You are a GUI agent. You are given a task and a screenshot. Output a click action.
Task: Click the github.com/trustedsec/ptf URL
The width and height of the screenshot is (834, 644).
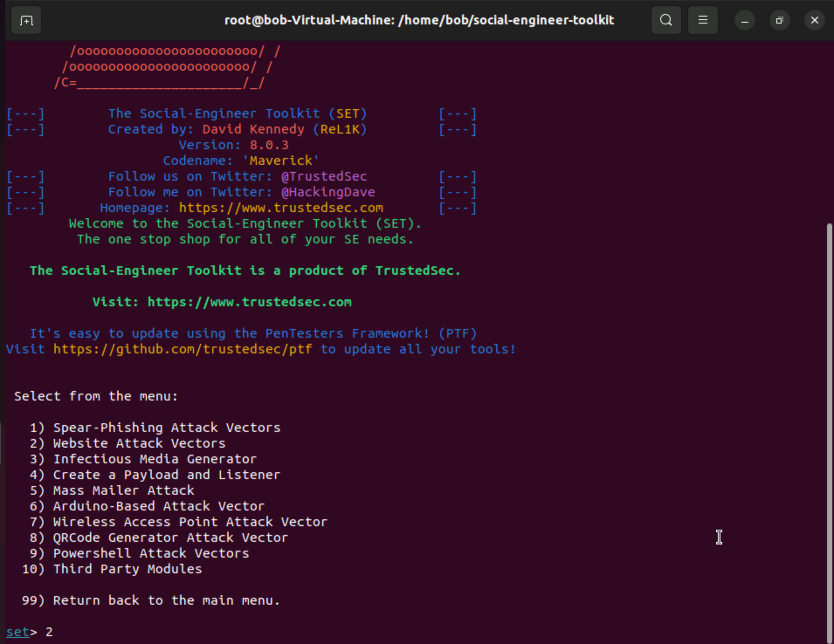(x=183, y=349)
